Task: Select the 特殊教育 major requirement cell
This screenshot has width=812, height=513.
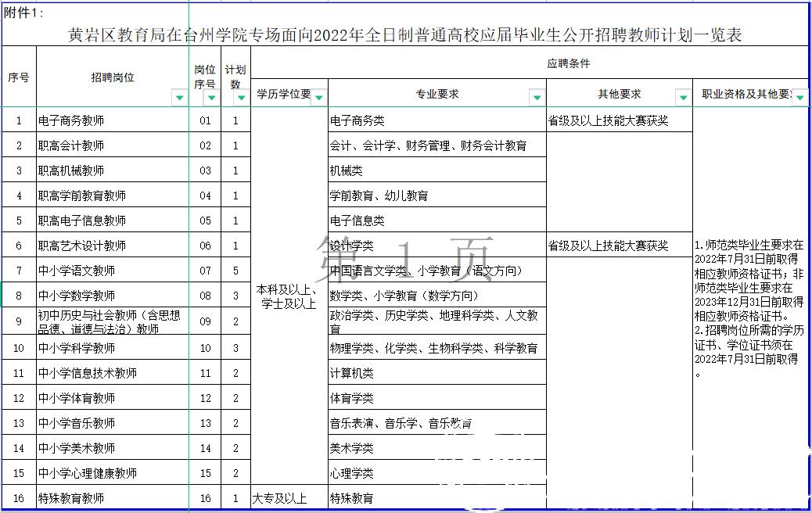Action: pyautogui.click(x=437, y=498)
